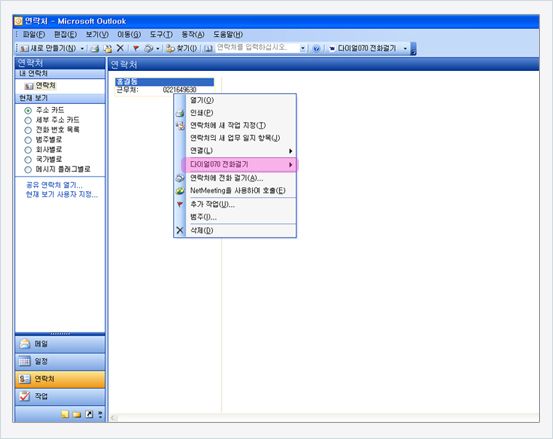Switch to 메일 in the navigation pane
This screenshot has height=439, width=553.
click(x=60, y=344)
